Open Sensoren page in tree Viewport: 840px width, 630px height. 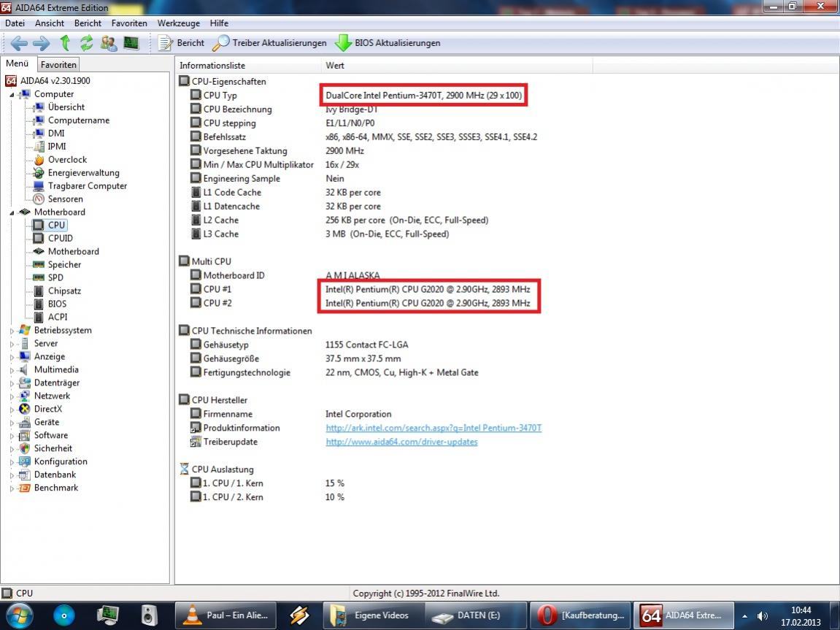tap(66, 199)
